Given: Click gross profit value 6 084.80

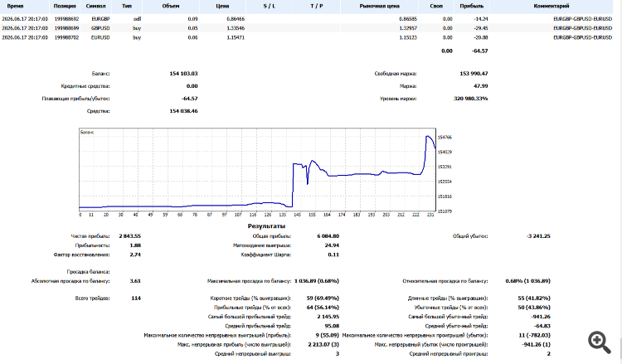Looking at the screenshot, I should (x=328, y=236).
